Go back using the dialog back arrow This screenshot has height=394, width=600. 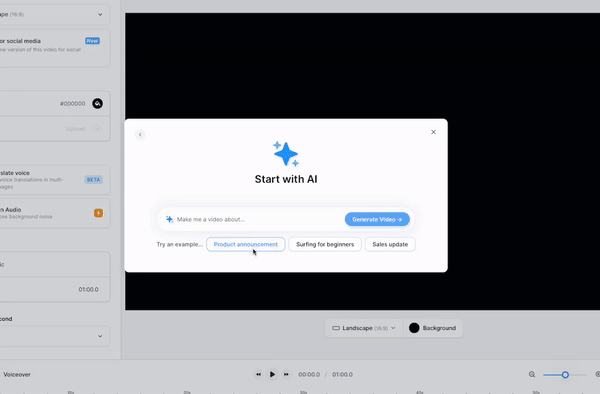(x=140, y=134)
